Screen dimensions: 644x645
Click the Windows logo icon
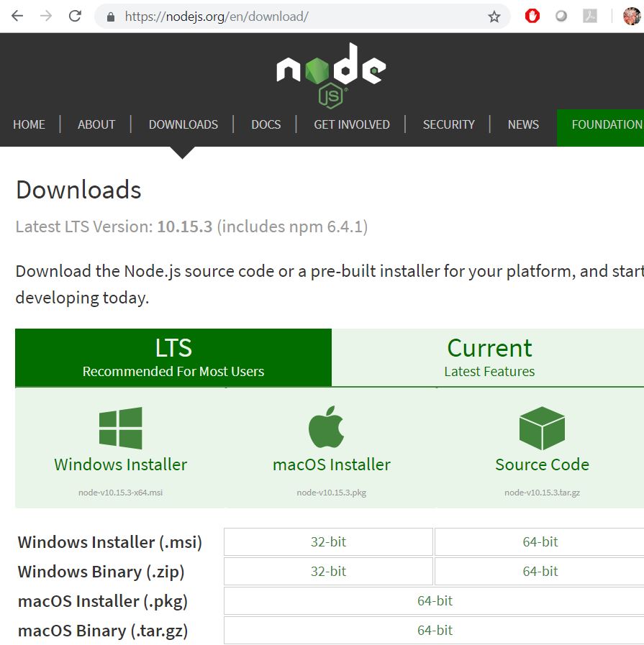click(x=121, y=428)
